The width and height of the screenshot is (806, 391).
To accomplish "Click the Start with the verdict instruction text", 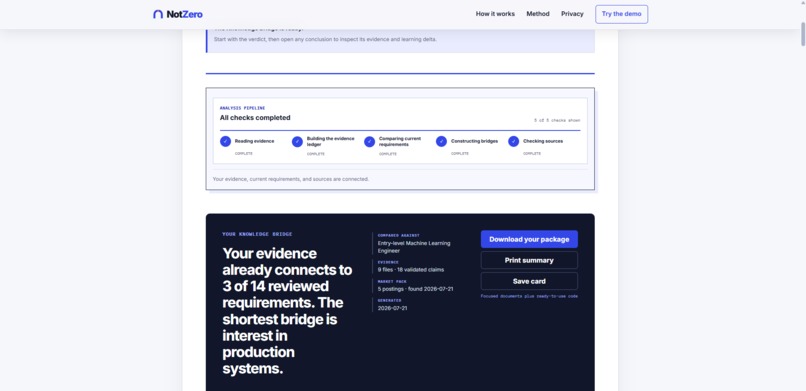I will (x=325, y=39).
